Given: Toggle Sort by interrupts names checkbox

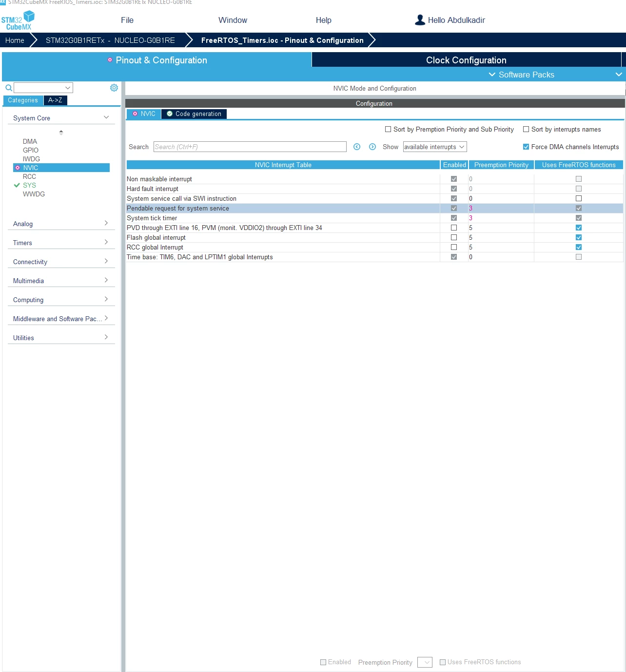Looking at the screenshot, I should (526, 129).
